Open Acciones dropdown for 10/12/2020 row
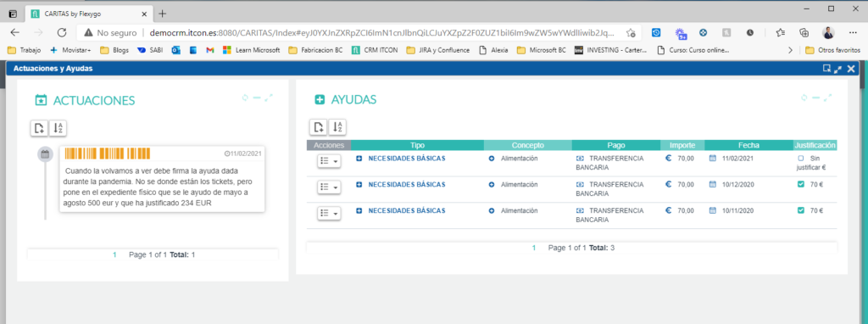 coord(329,187)
